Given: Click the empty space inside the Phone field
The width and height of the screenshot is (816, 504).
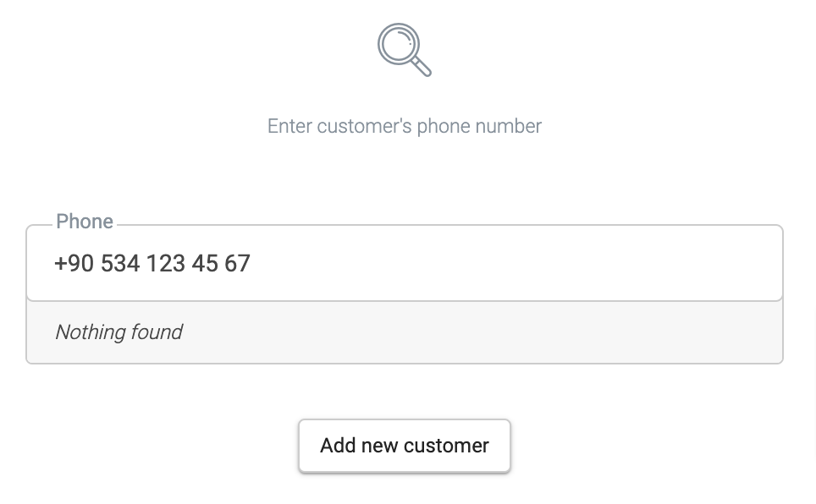Looking at the screenshot, I should [x=525, y=263].
